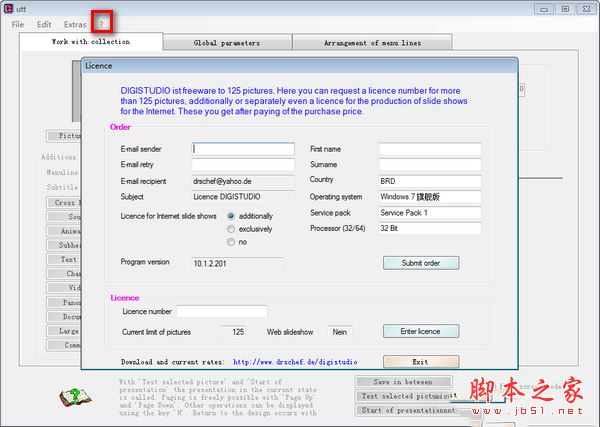Click the partially hidden Large button
Viewport: 600px width, 427px height.
pyautogui.click(x=64, y=331)
